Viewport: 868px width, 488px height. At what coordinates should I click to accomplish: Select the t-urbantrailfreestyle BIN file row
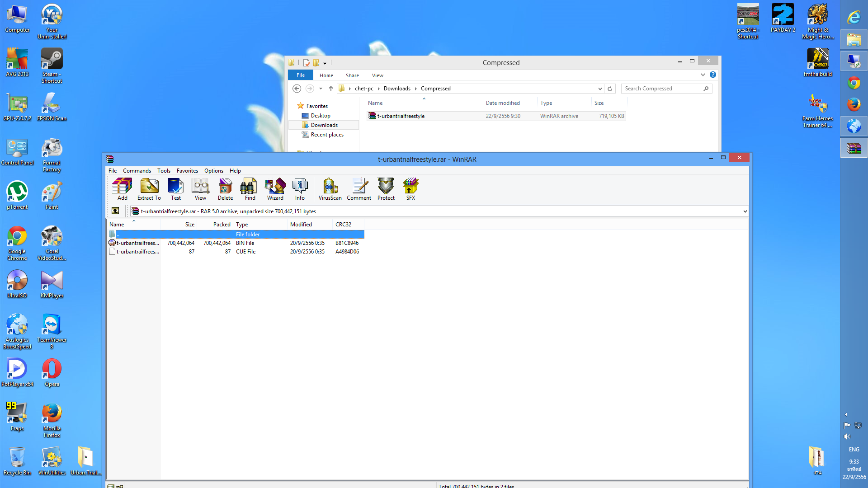point(137,243)
